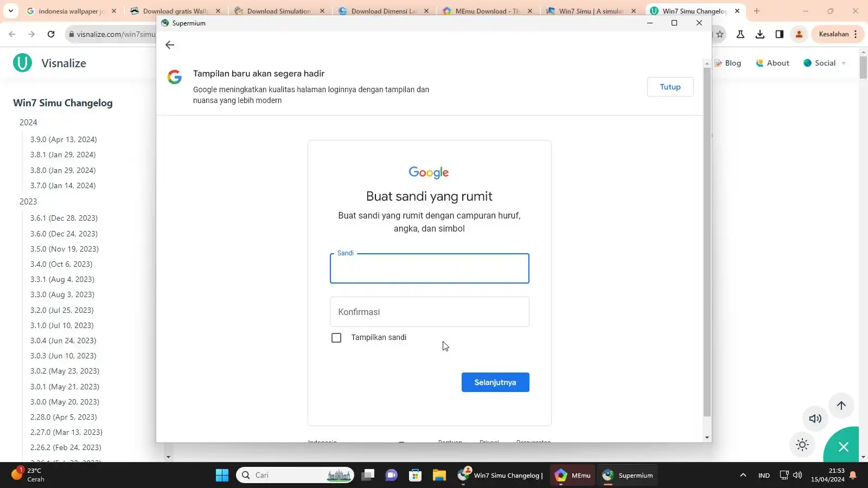Viewport: 868px width, 488px height.
Task: Switch to Supermium taskbar app
Action: click(x=628, y=476)
